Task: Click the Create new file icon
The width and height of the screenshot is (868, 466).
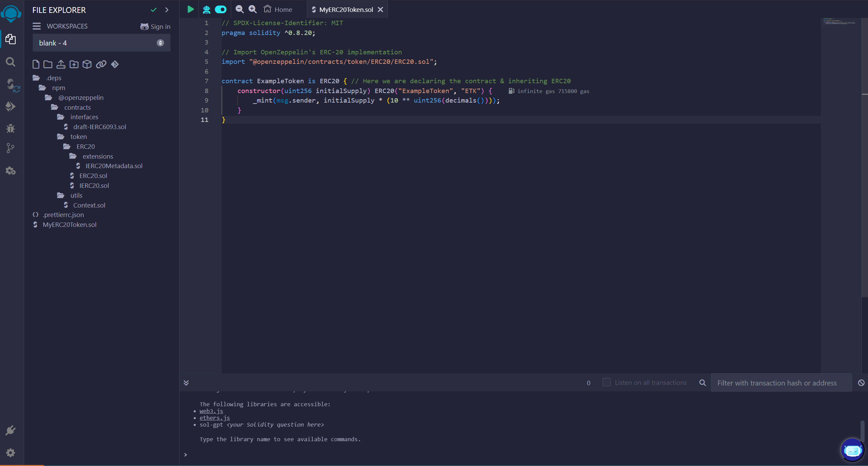Action: tap(36, 64)
